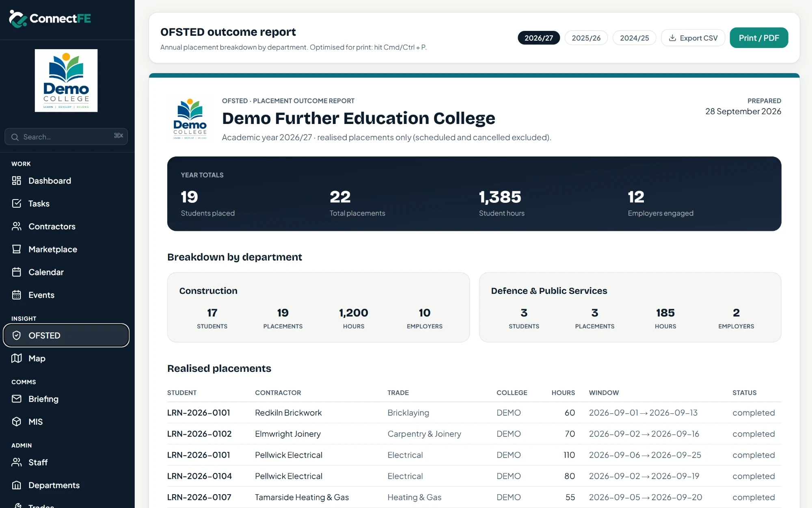The height and width of the screenshot is (508, 812).
Task: Click into the Search field
Action: pos(66,137)
